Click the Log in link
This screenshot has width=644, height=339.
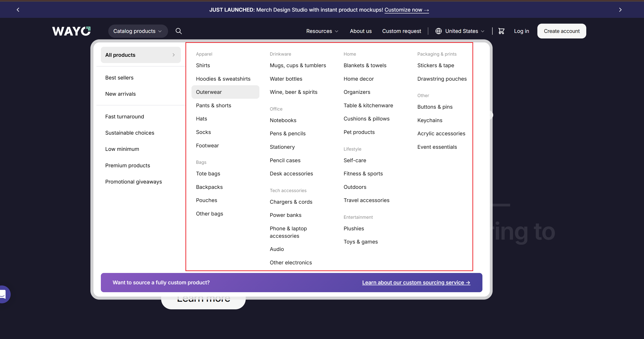pos(521,31)
